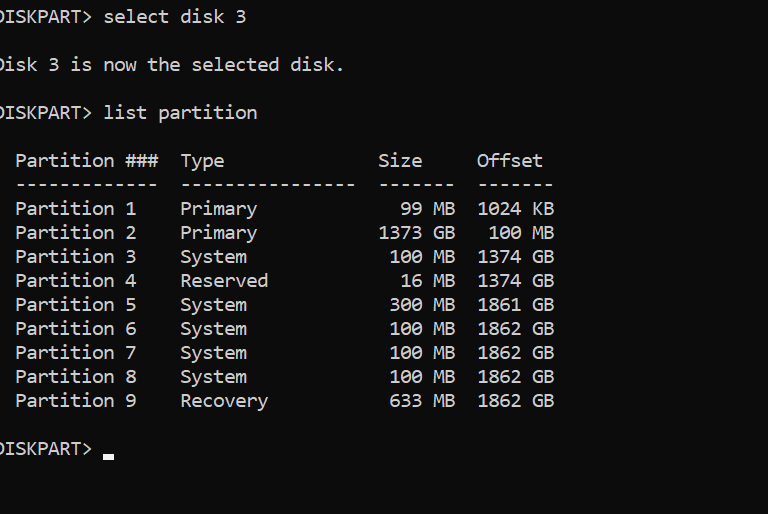Image resolution: width=768 pixels, height=514 pixels.
Task: Click the 16 MB size value
Action: pyautogui.click(x=427, y=280)
